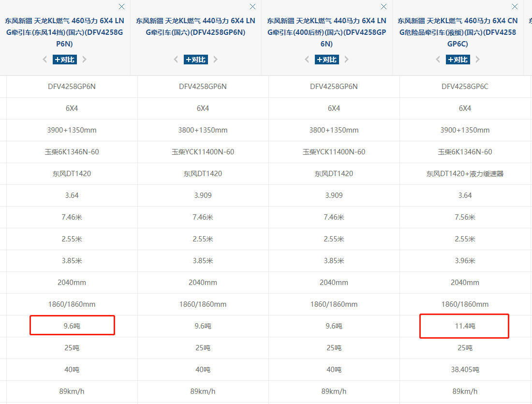The width and height of the screenshot is (532, 404).
Task: Open the 440马力 400后桥 truck title link
Action: tap(326, 32)
